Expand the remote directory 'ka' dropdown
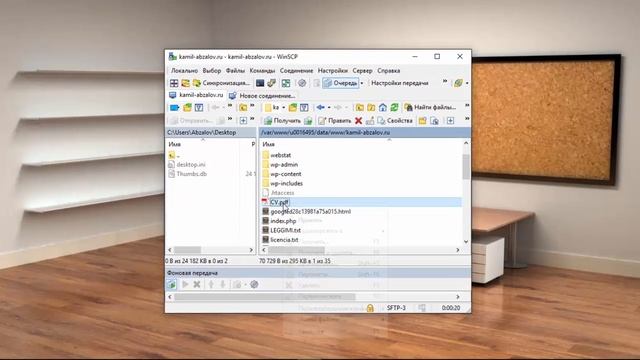Viewport: 640px width, 360px height. click(284, 107)
